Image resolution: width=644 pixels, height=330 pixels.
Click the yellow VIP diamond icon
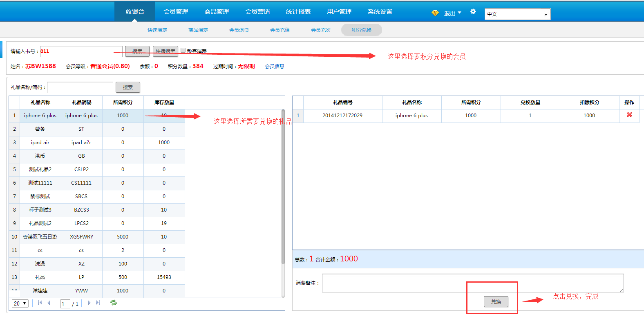pyautogui.click(x=435, y=13)
